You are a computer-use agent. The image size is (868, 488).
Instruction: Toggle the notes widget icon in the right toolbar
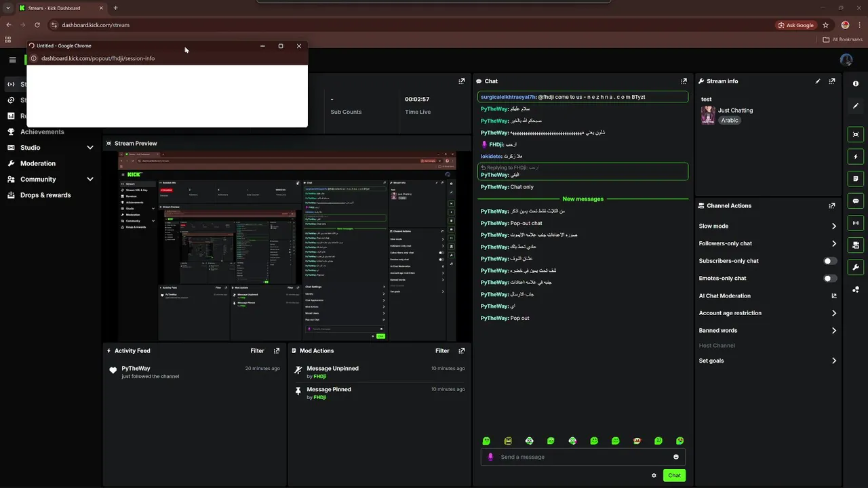[x=856, y=179]
